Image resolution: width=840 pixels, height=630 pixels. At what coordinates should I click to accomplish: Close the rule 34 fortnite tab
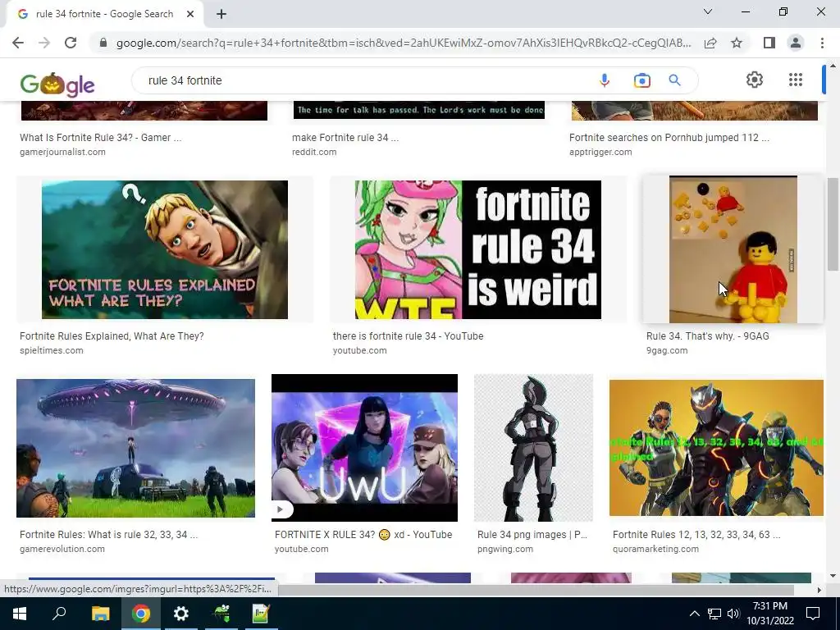190,14
